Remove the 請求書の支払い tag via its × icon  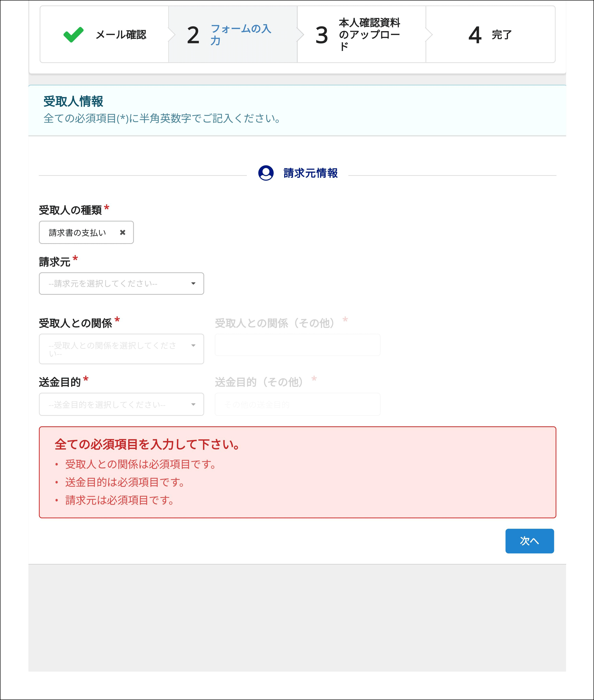click(x=123, y=232)
